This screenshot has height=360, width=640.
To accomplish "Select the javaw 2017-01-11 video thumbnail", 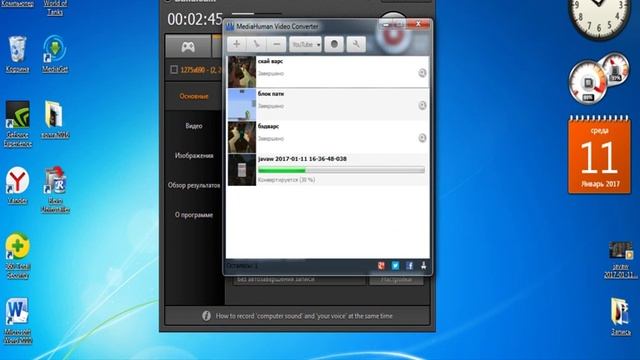I will 242,170.
